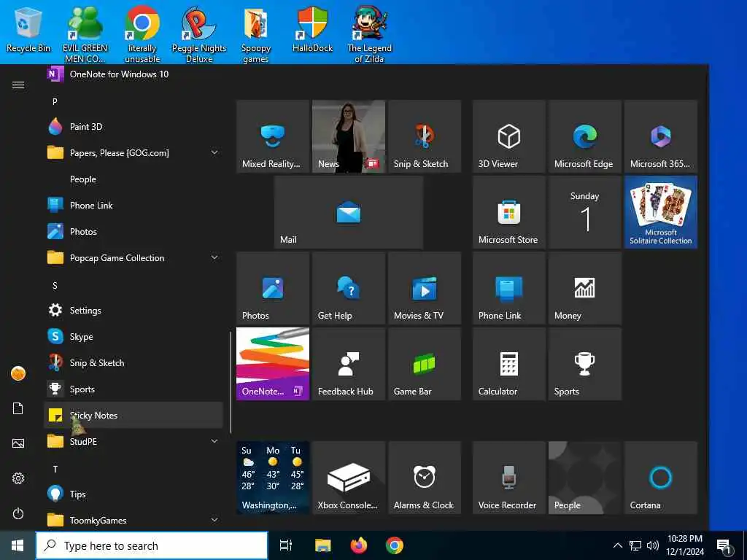
Task: Expand the Popcap Game Collection folder
Action: click(x=133, y=257)
